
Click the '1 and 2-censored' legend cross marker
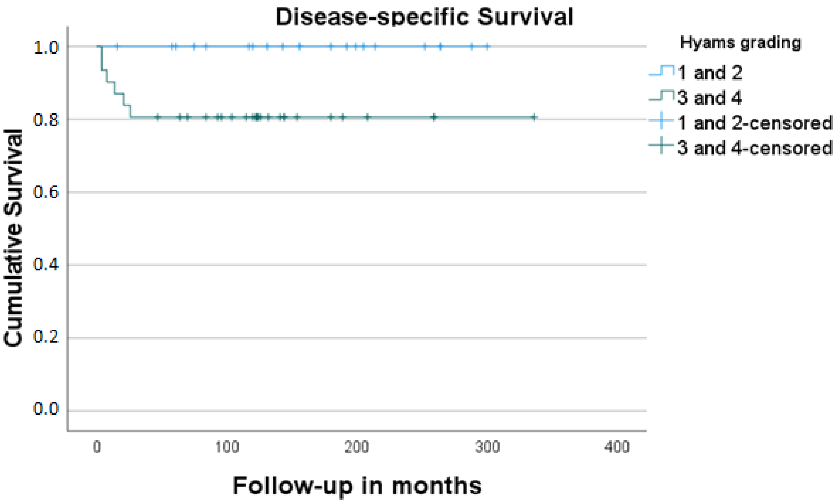[x=661, y=121]
